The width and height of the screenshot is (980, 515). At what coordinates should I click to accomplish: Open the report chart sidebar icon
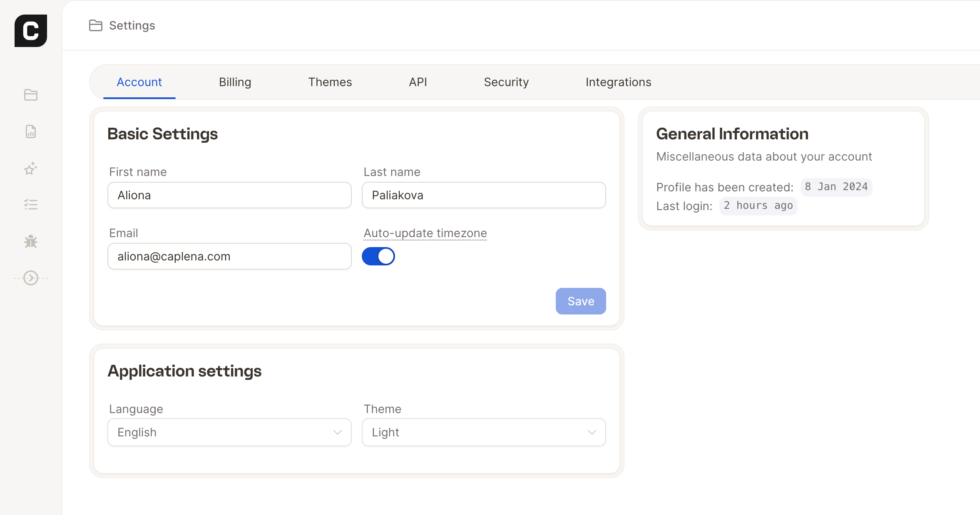click(x=31, y=131)
